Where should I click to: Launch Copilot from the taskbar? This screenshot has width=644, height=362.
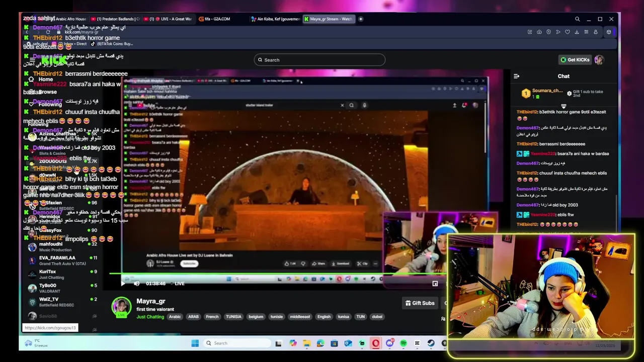pos(293,343)
